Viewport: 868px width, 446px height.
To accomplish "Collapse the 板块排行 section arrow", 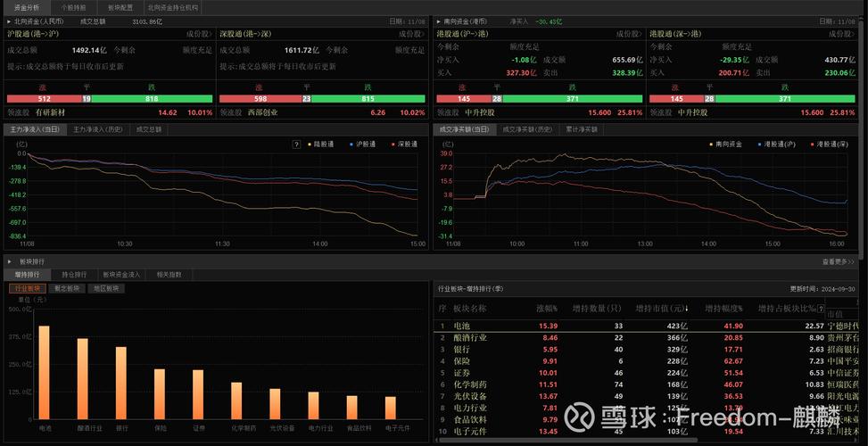I will pyautogui.click(x=9, y=261).
